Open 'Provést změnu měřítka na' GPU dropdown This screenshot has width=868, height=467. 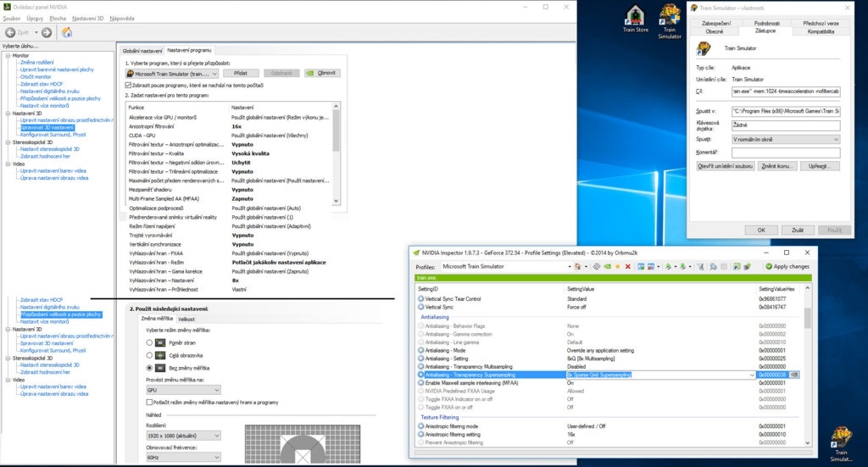183,390
